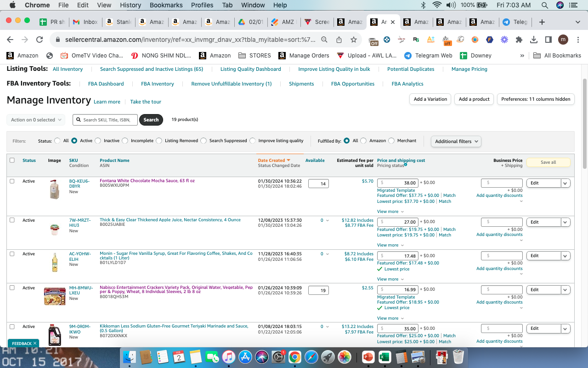
Task: Expand 'View more' under Monin Syrup price
Action: pyautogui.click(x=390, y=279)
